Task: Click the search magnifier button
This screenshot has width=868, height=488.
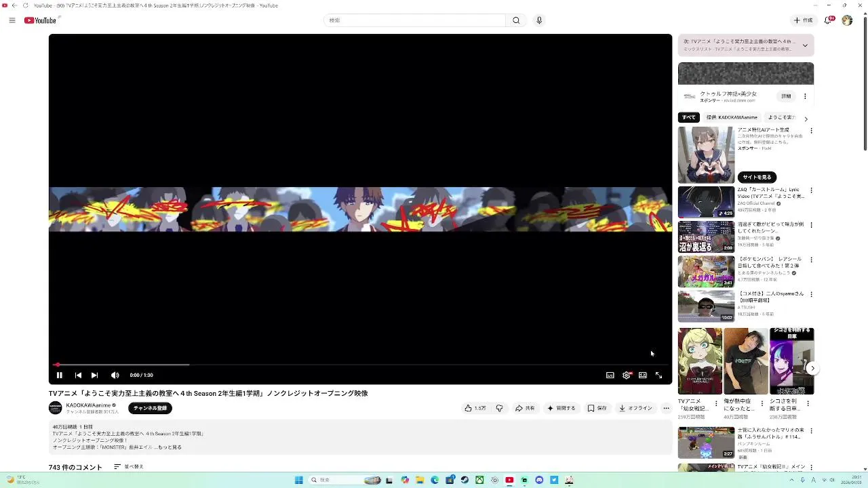Action: [x=516, y=20]
